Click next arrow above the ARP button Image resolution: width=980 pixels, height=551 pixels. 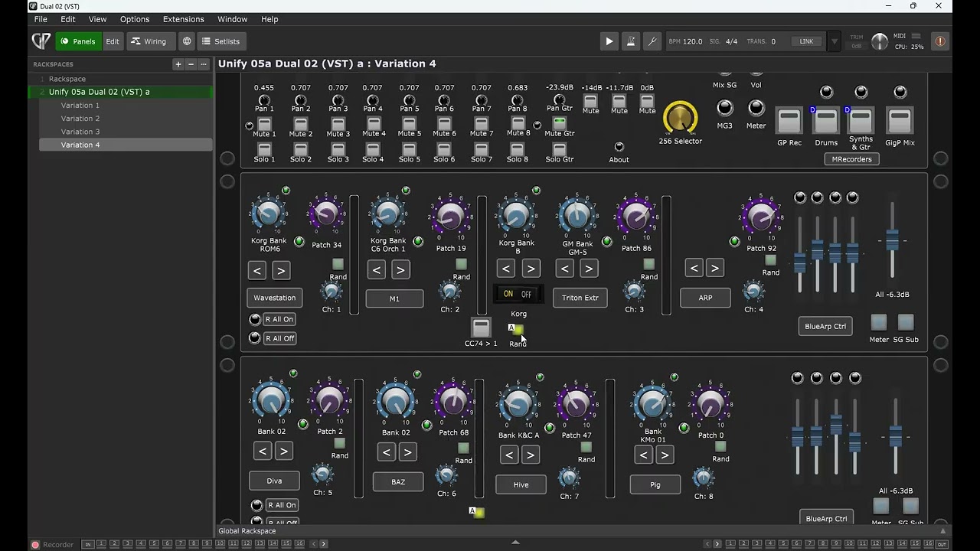714,268
